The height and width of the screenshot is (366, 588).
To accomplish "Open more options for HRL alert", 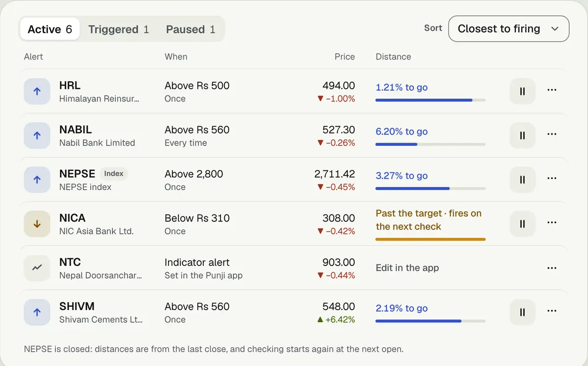I will coord(552,90).
